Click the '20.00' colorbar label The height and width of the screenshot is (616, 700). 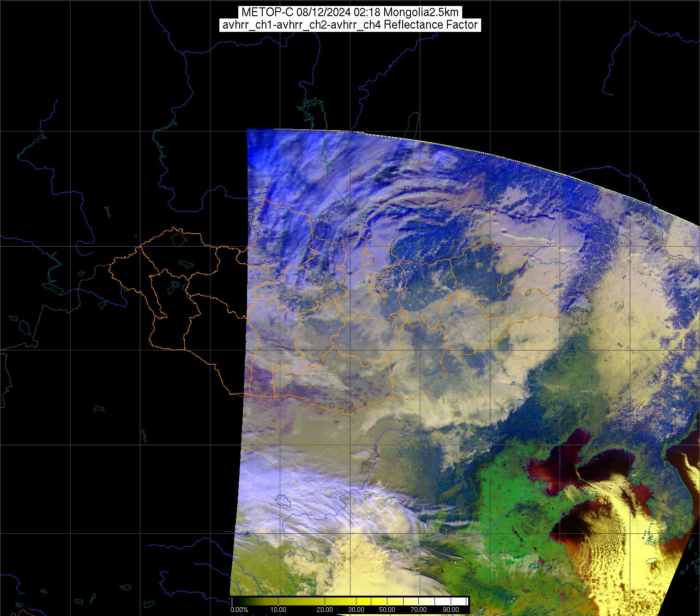pos(326,610)
